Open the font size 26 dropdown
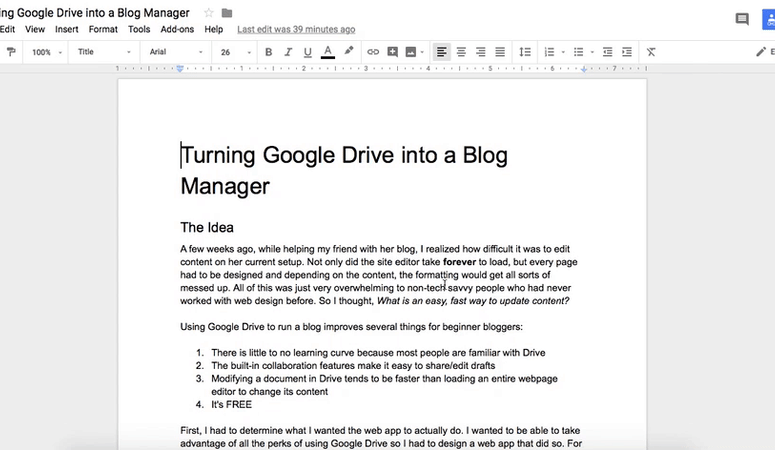Image resolution: width=775 pixels, height=450 pixels. [x=236, y=52]
